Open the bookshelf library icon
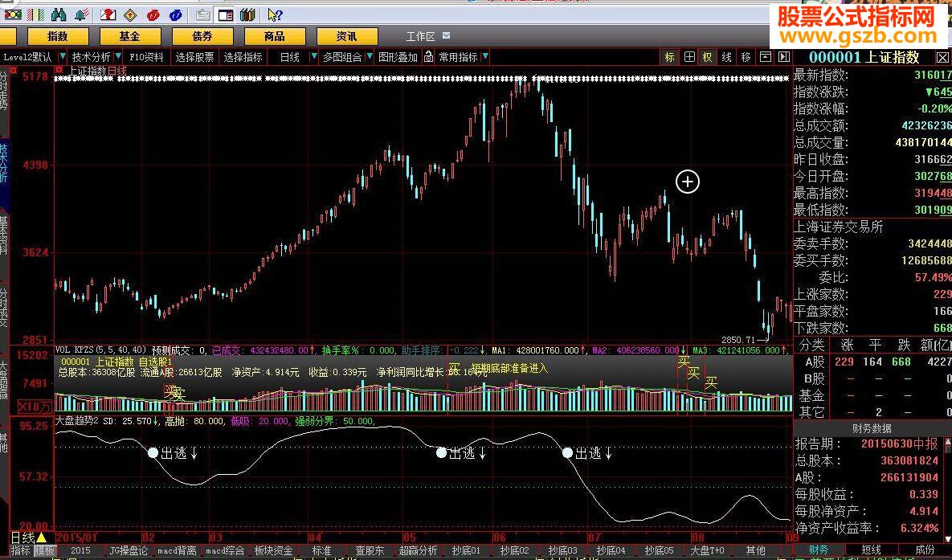952x560 pixels. 247,14
